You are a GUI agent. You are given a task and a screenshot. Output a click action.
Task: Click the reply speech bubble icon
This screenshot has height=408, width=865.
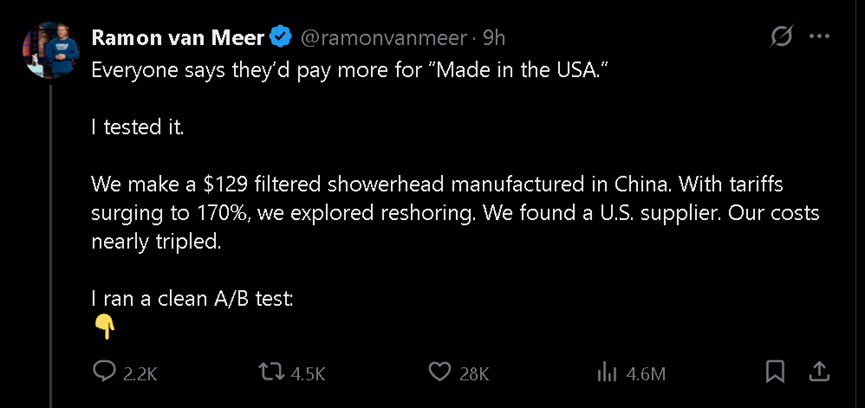click(x=105, y=372)
